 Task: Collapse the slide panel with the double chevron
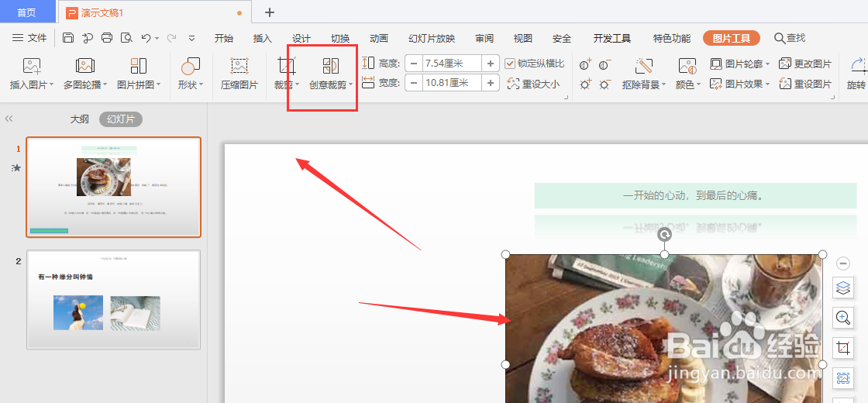coord(9,119)
